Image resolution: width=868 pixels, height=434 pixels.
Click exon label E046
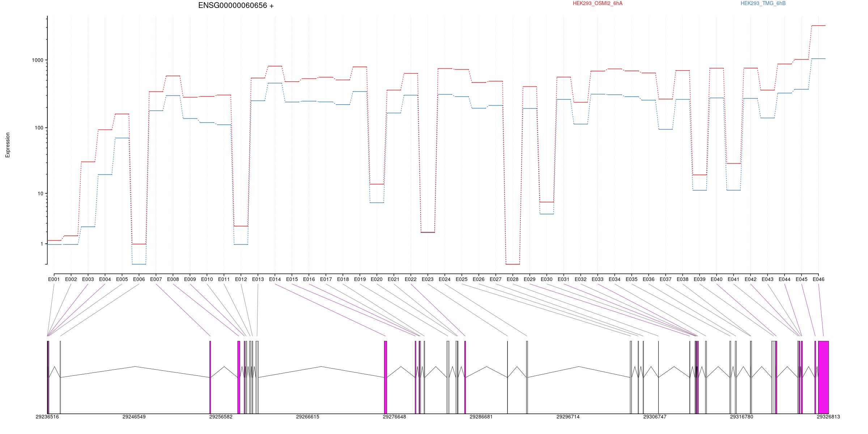click(818, 279)
